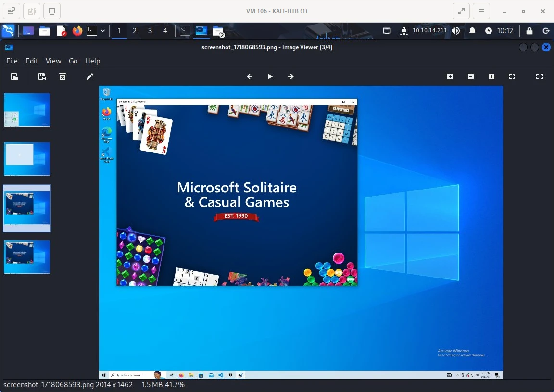The width and height of the screenshot is (554, 392).
Task: Click the Fit to window zoom icon
Action: point(512,76)
